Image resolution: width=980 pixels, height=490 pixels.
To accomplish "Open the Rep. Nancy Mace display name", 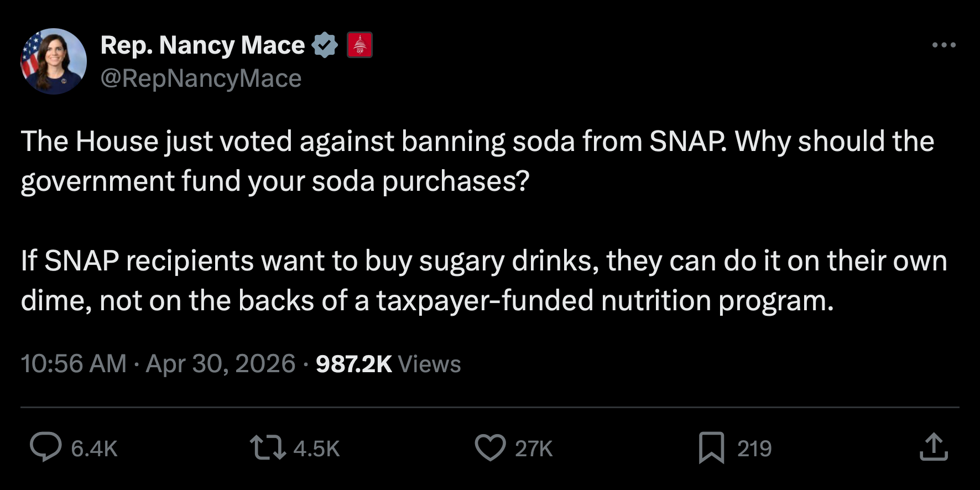I will tap(202, 45).
